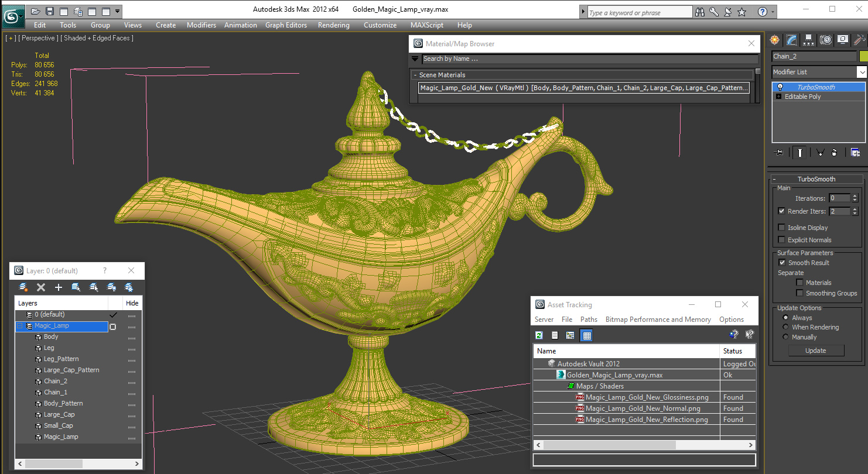The width and height of the screenshot is (868, 474).
Task: Click Favorites star icon
Action: click(x=742, y=12)
